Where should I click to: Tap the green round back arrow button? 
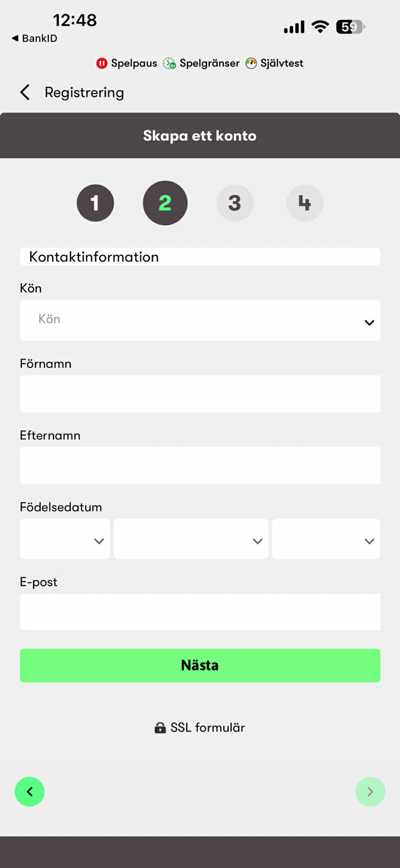tap(30, 791)
